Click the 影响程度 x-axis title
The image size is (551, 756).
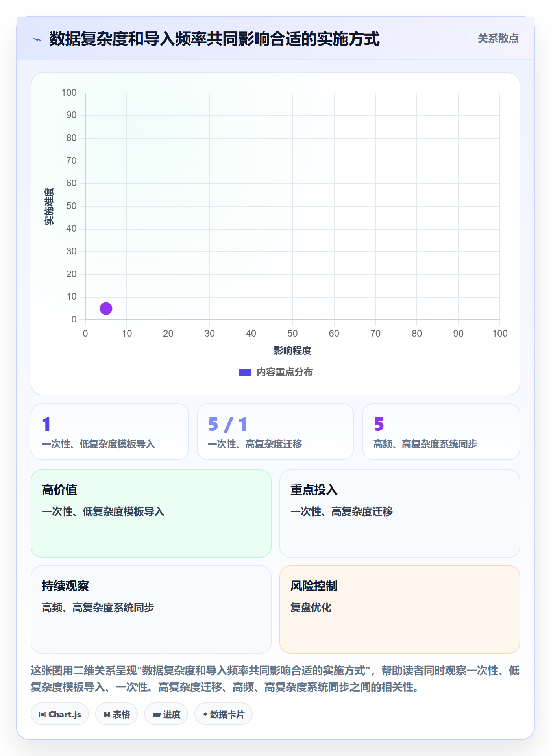pos(292,350)
